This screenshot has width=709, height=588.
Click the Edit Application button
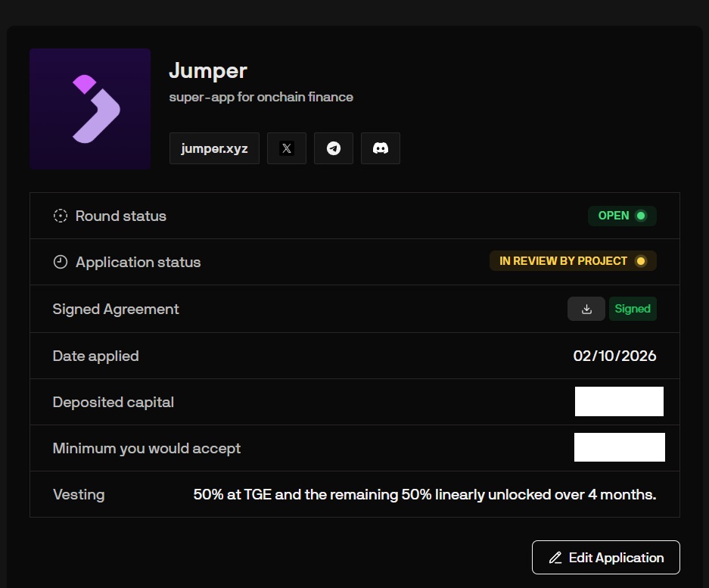(x=606, y=557)
